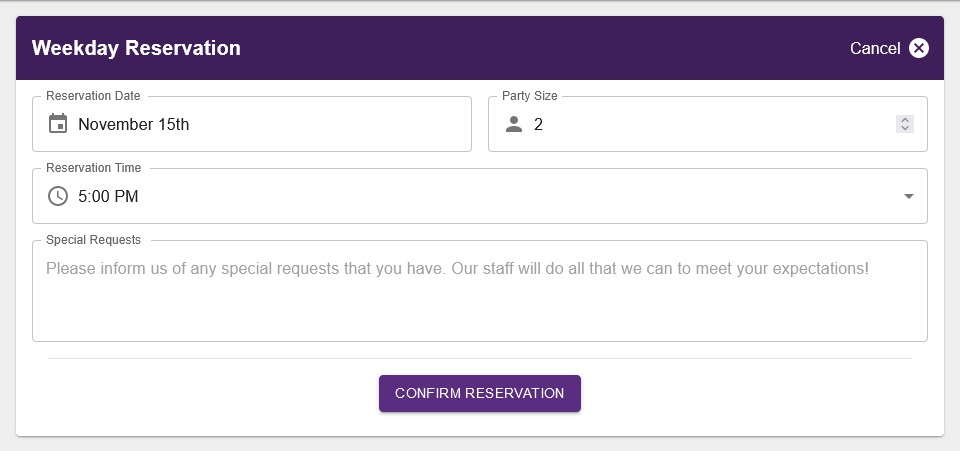This screenshot has width=960, height=451.
Task: Click the Cancel text link
Action: click(875, 48)
